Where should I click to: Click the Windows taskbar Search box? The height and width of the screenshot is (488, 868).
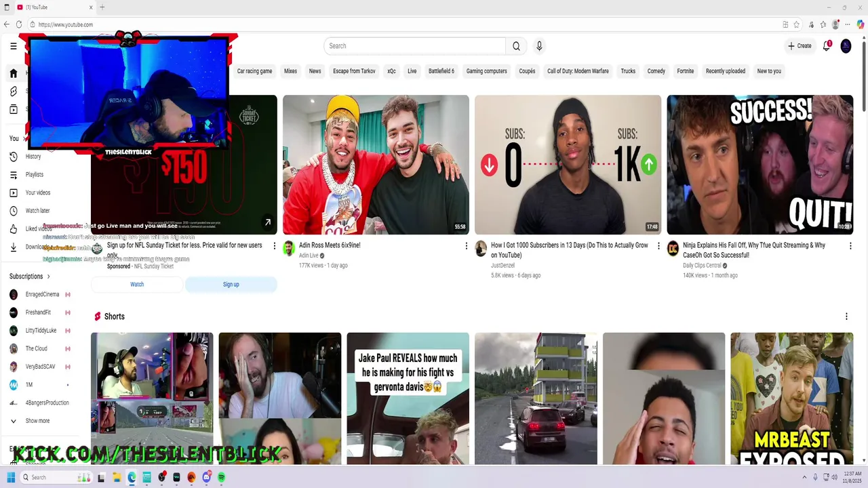click(56, 477)
